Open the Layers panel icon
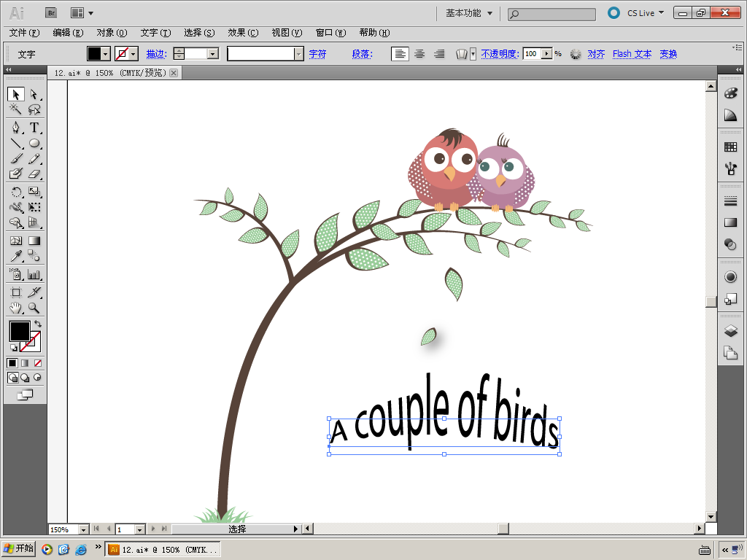This screenshot has height=560, width=747. [730, 331]
